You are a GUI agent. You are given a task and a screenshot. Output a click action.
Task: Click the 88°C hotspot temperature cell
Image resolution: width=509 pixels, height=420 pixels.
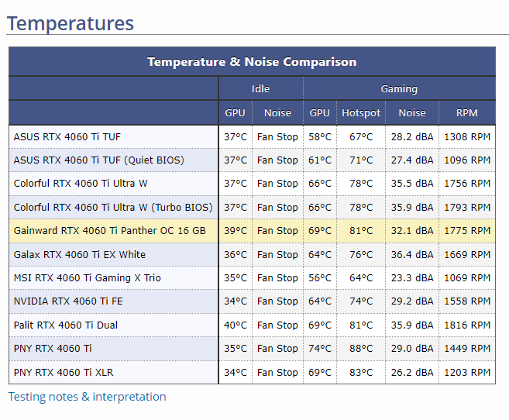click(x=361, y=349)
